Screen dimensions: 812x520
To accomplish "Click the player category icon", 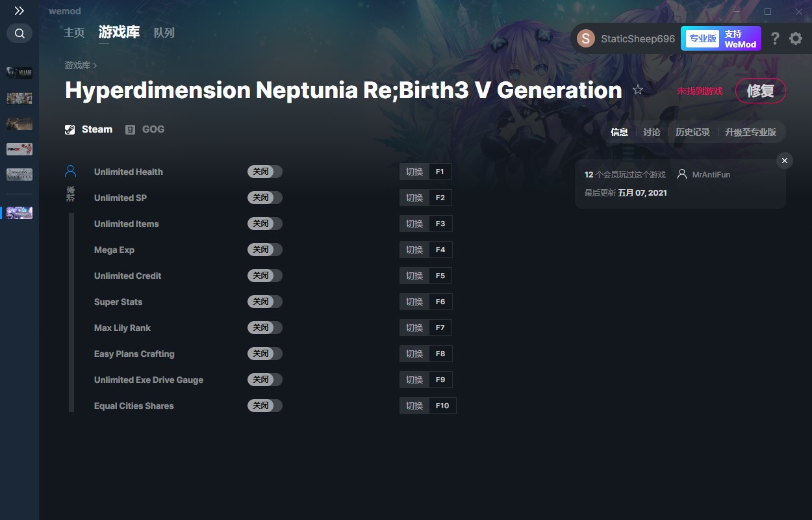I will (x=71, y=172).
